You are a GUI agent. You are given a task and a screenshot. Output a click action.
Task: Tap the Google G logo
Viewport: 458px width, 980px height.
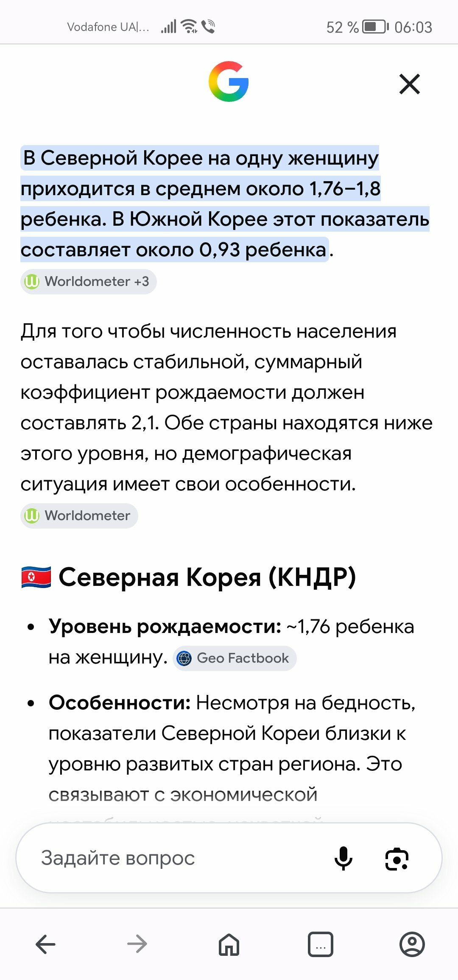[229, 81]
